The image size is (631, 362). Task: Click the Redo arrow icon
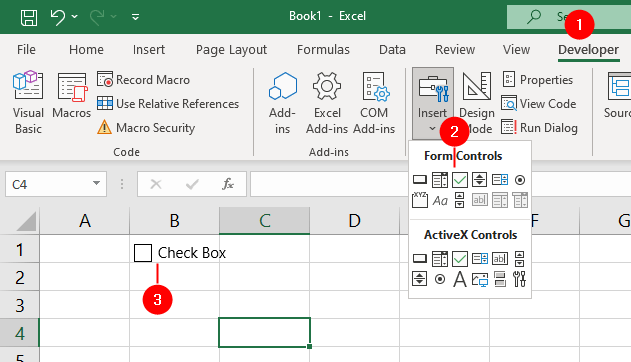tap(97, 17)
